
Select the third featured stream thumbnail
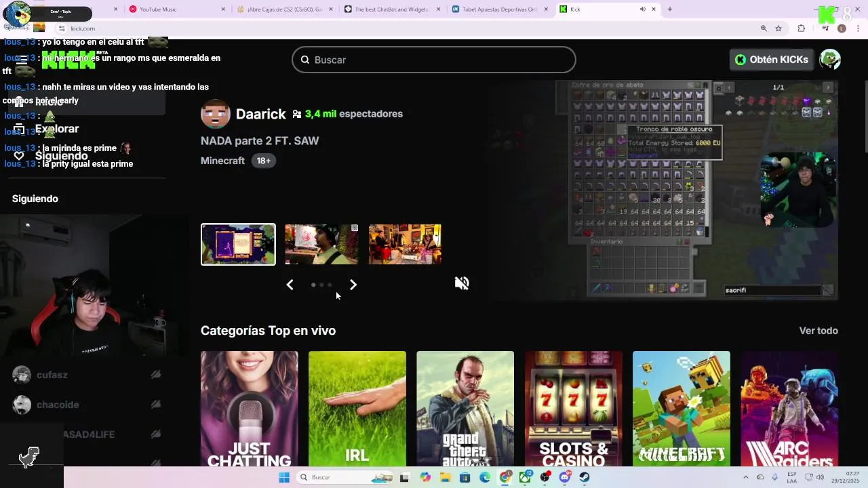(405, 244)
